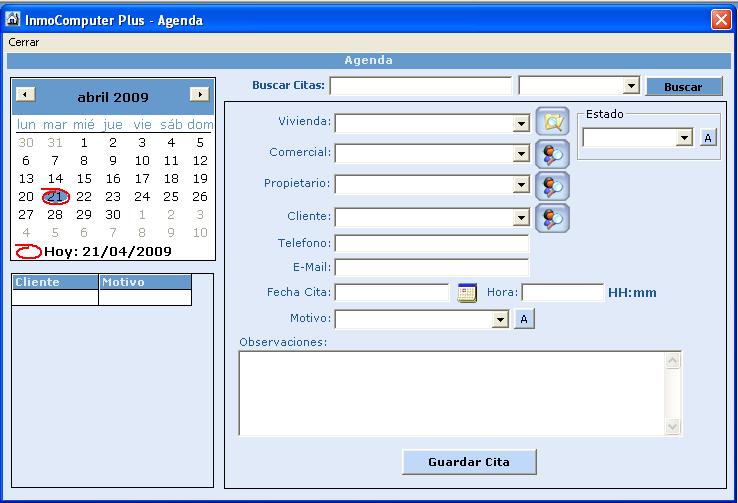
Task: Click the Buscar Citas text field
Action: tap(421, 86)
